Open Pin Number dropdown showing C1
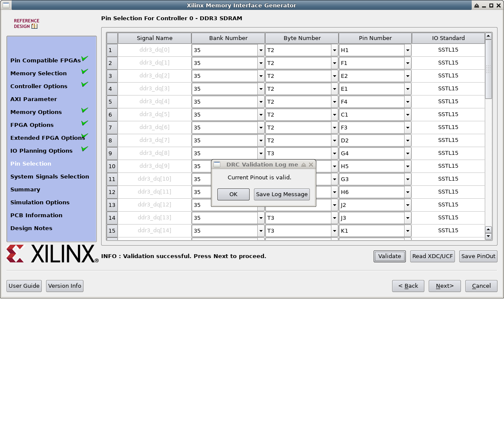Image resolution: width=504 pixels, height=434 pixels. [408, 115]
